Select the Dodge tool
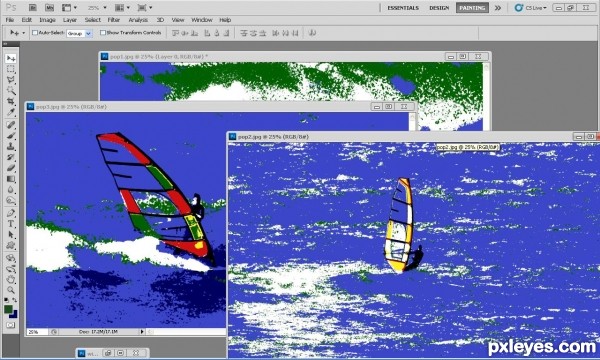This screenshot has height=360, width=600. tap(11, 200)
